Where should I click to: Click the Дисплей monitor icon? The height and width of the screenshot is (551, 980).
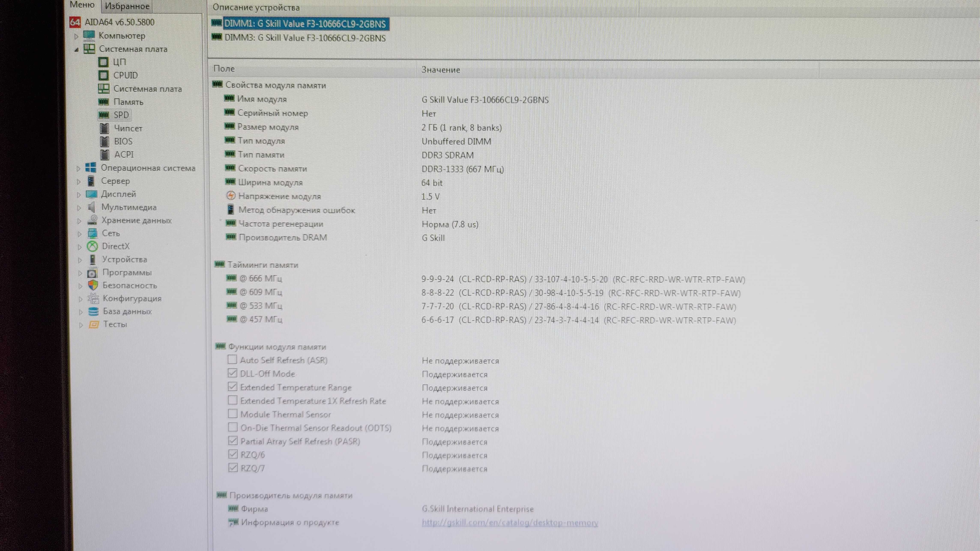pyautogui.click(x=91, y=194)
